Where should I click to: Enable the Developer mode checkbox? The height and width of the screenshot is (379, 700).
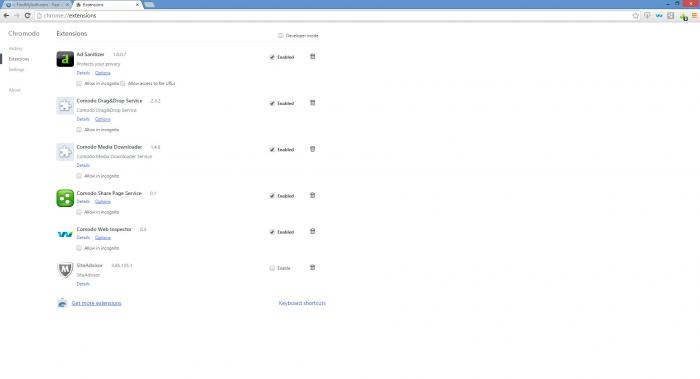(x=281, y=35)
